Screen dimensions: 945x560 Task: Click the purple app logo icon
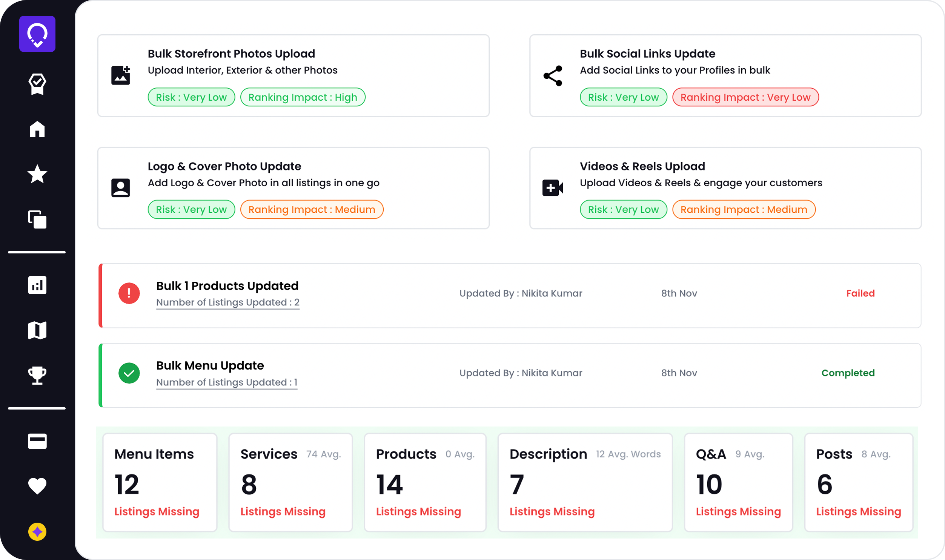[x=37, y=34]
